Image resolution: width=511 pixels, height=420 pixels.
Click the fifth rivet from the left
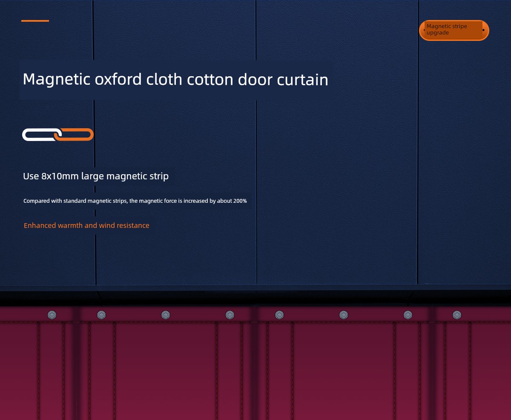point(279,315)
